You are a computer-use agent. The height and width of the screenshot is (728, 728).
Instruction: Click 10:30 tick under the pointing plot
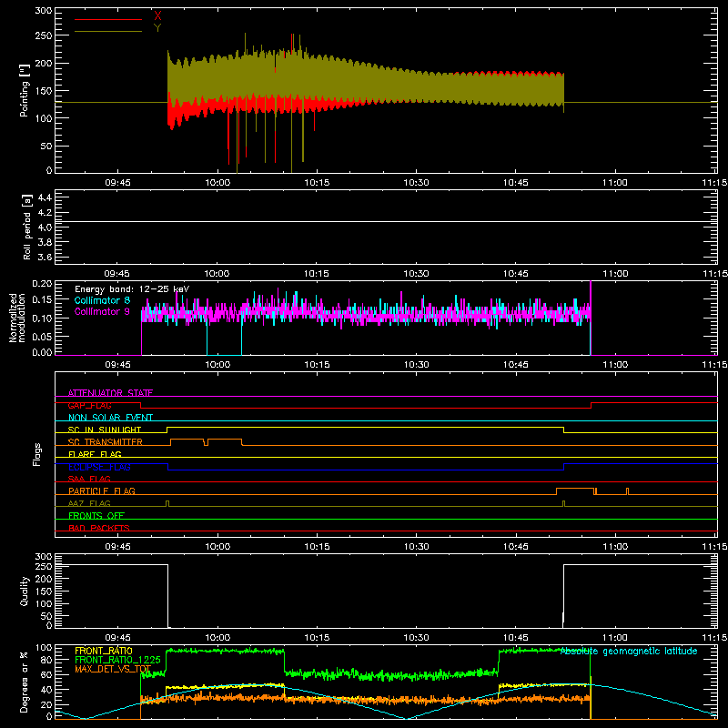[x=416, y=183]
